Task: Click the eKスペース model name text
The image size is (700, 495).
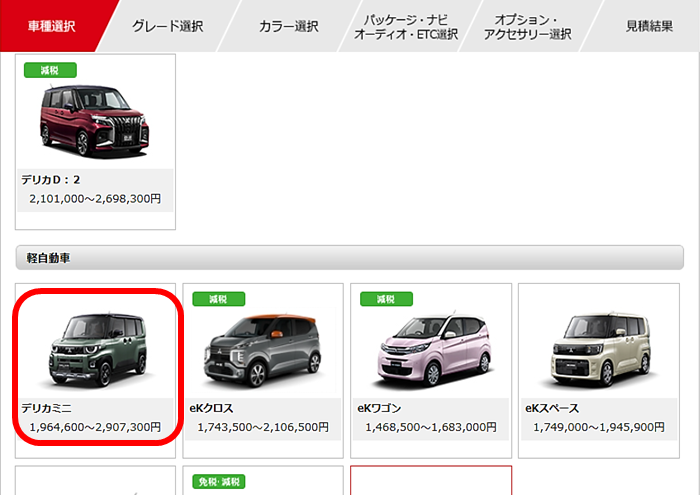Action: pos(552,409)
